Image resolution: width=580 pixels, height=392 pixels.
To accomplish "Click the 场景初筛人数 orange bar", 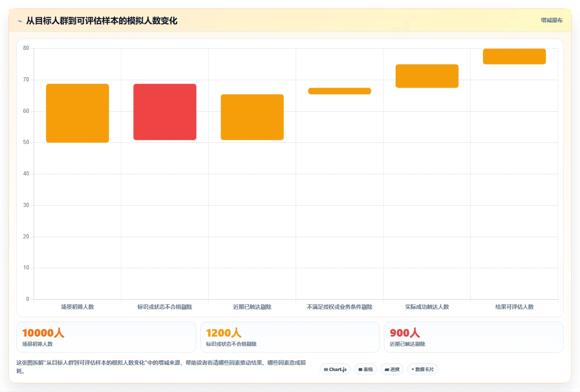I will tap(78, 113).
